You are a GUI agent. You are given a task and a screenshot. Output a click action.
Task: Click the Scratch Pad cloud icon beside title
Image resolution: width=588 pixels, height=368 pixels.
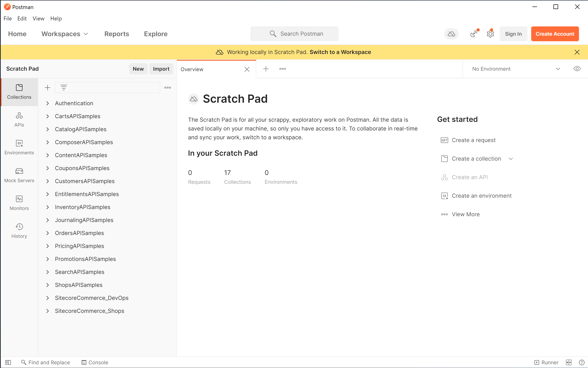point(194,99)
